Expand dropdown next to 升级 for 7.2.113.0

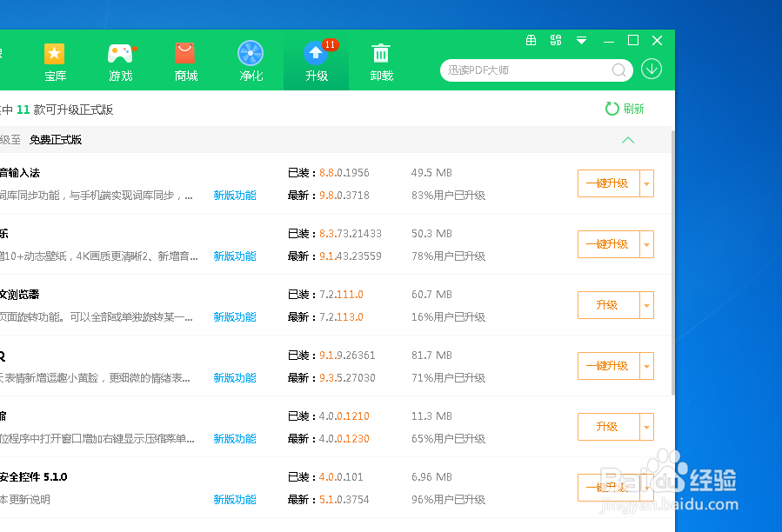(646, 305)
